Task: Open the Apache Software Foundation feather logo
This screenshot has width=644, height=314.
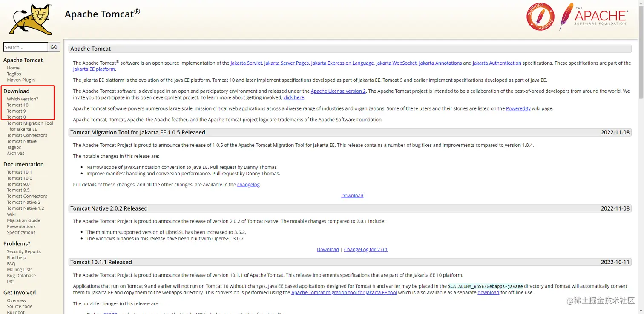Action: (x=593, y=16)
